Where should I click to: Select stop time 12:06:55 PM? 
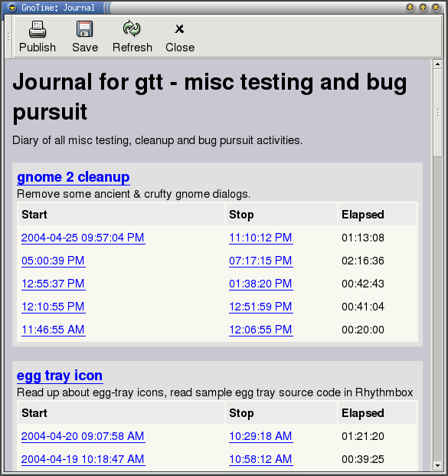261,330
